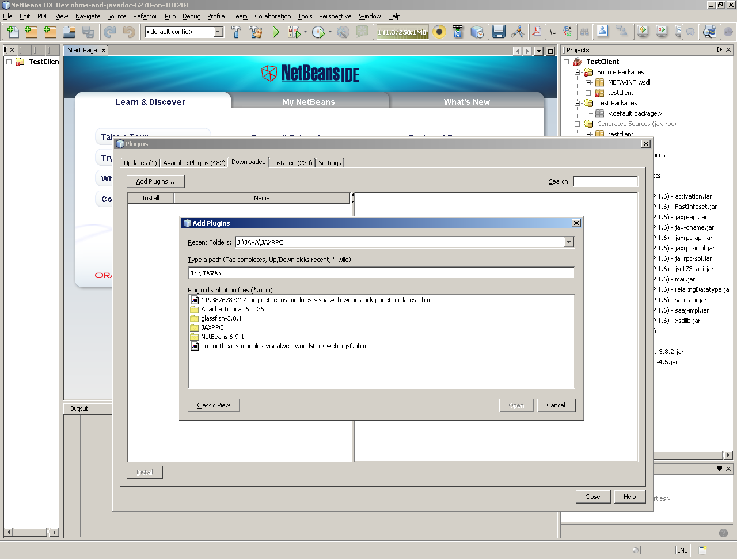Click the Profile Project clock icon
The image size is (737, 560).
click(x=318, y=32)
